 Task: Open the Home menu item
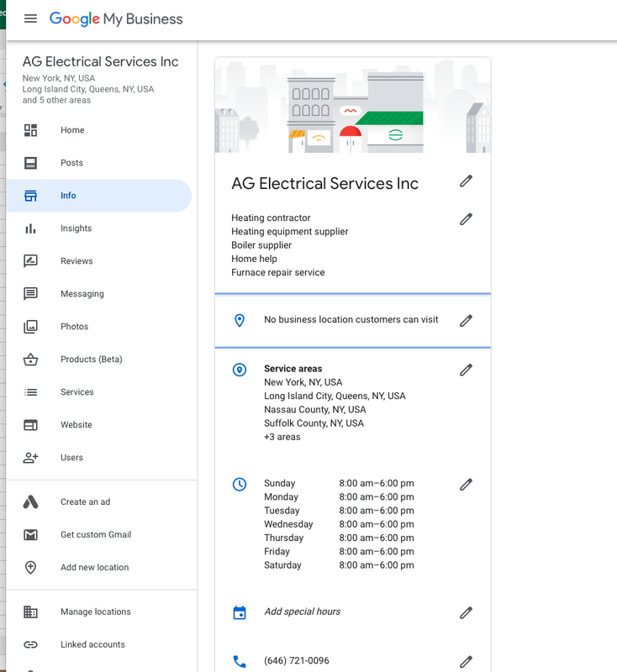99,130
